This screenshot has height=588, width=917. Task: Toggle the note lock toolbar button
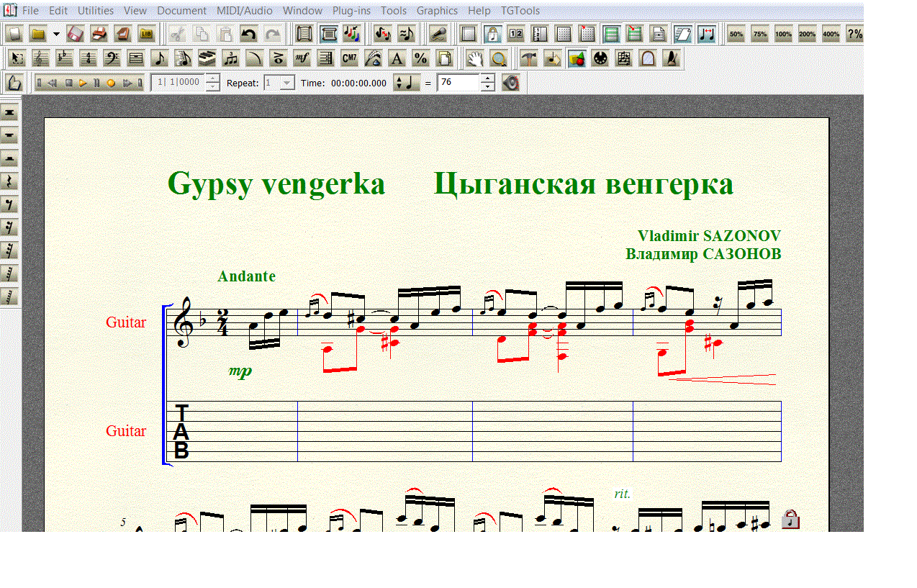493,34
